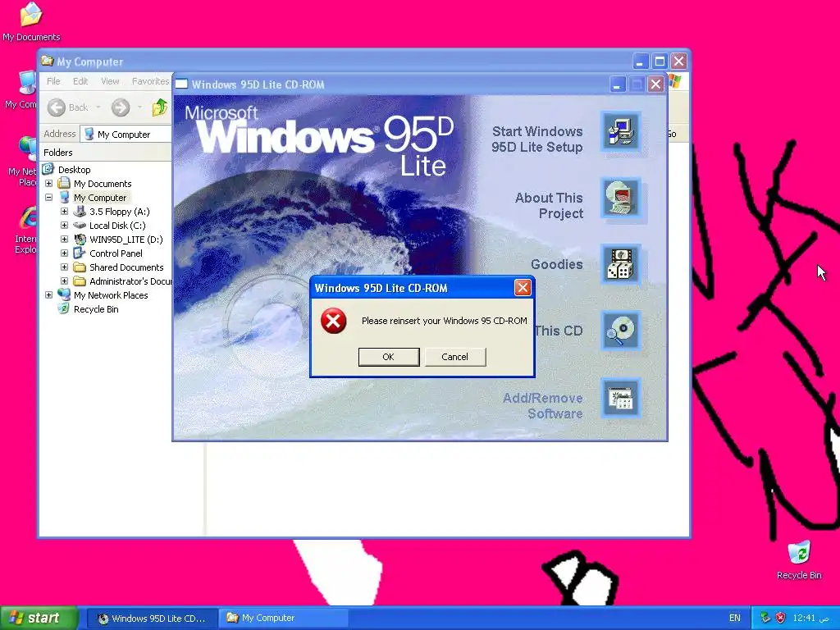Minimize the Windows 95D Lite CD-ROM window
The height and width of the screenshot is (630, 840).
click(x=617, y=84)
